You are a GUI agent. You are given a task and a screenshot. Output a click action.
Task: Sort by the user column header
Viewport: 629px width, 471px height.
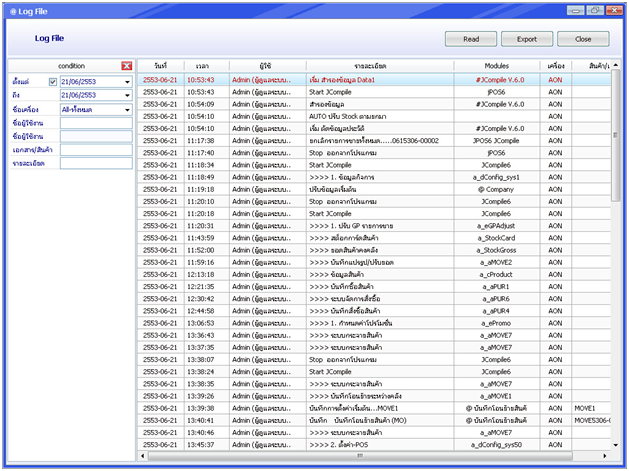(x=268, y=66)
